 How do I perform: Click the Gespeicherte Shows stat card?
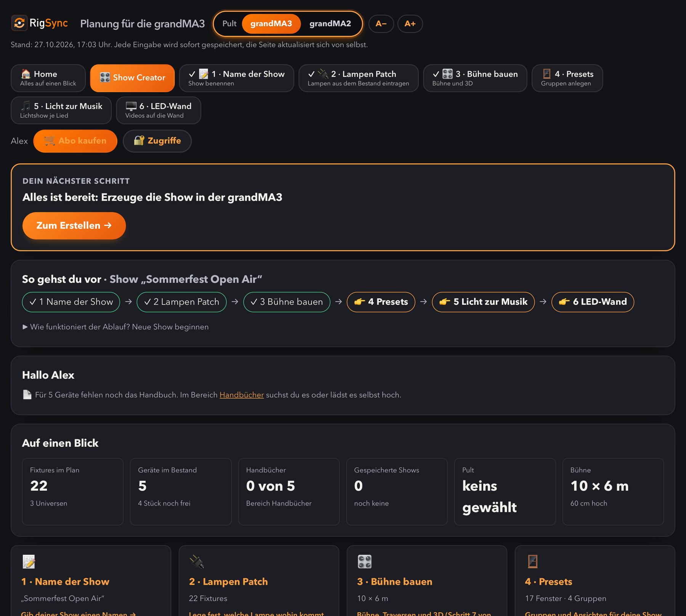397,492
